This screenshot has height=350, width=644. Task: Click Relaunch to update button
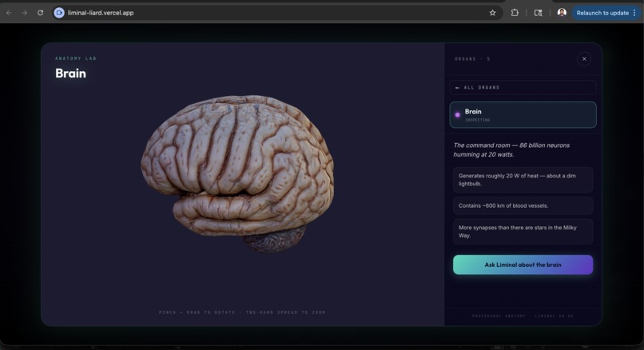tap(602, 13)
